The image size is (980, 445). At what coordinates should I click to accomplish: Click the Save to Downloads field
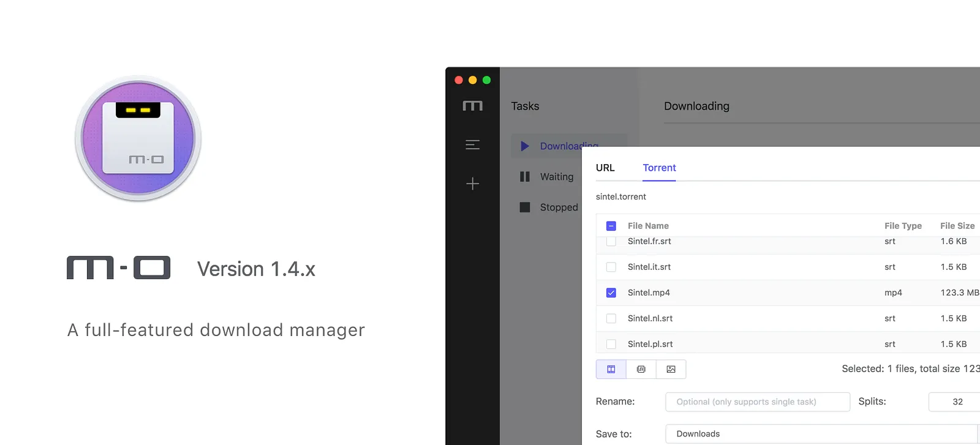(823, 434)
